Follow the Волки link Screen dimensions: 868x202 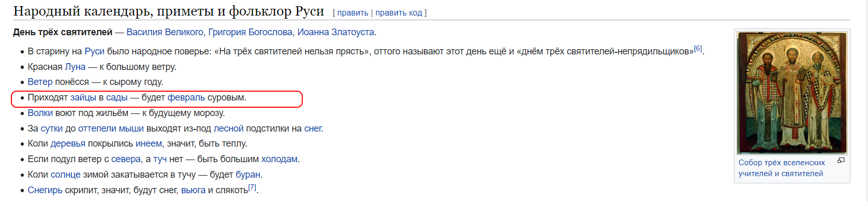point(40,113)
